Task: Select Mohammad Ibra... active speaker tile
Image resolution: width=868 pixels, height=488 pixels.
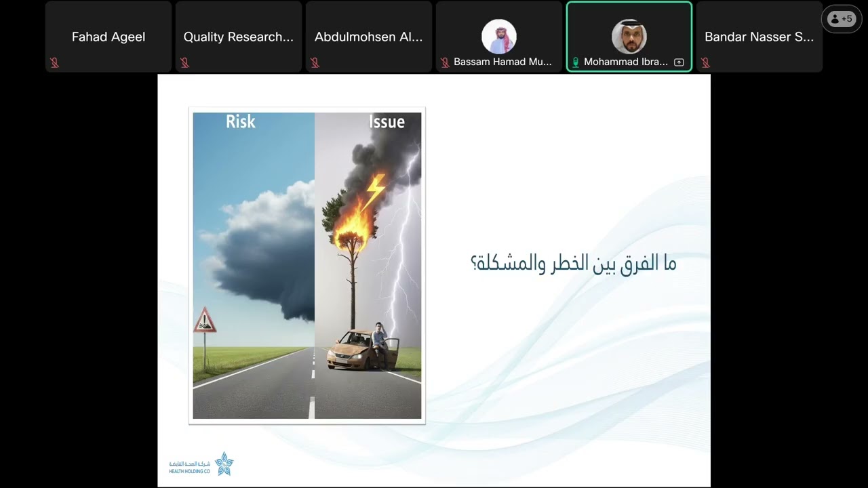Action: (x=629, y=37)
